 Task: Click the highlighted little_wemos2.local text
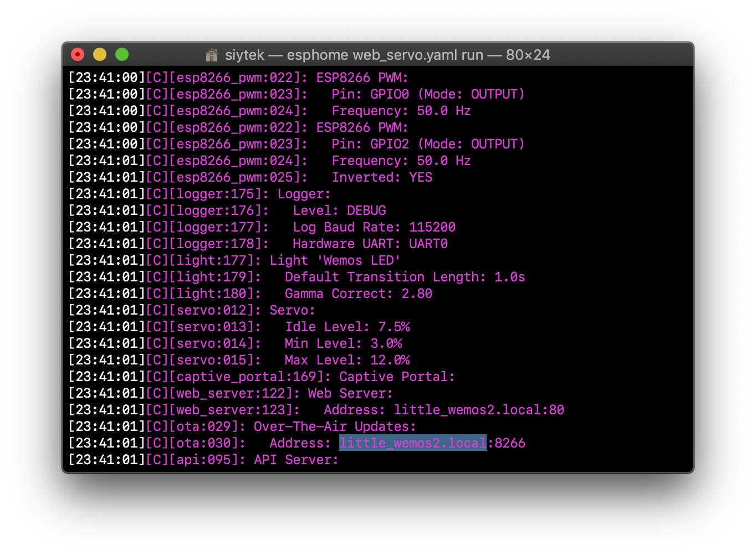412,443
